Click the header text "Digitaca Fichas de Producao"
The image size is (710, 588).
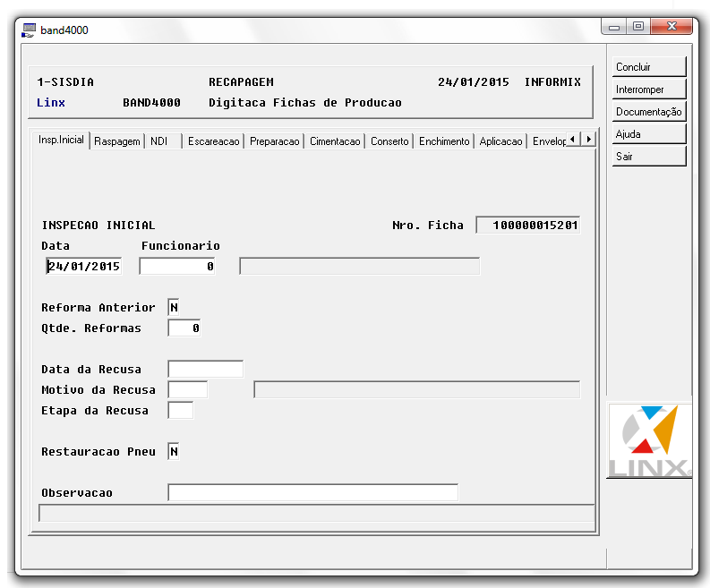(305, 103)
